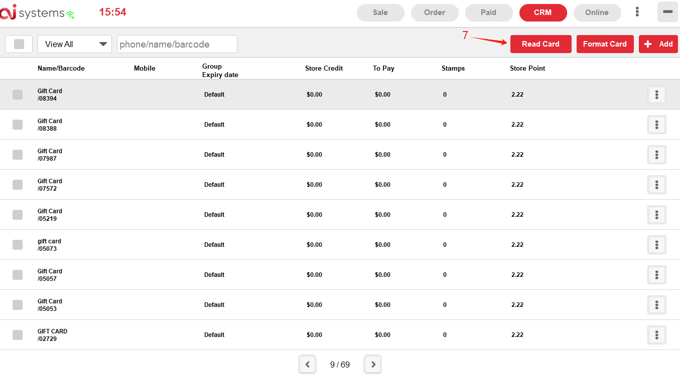Check the box for GIFT CARD 02729
This screenshot has width=680, height=379.
point(17,335)
